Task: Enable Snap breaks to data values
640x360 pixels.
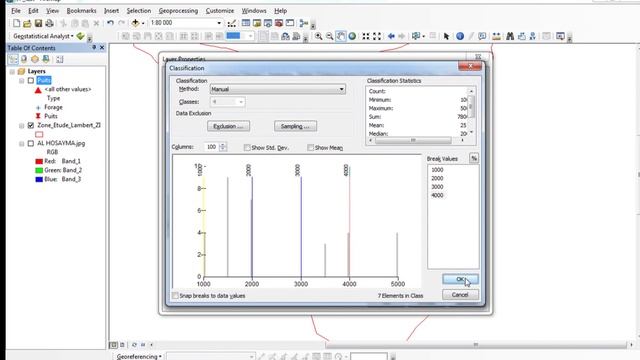Action: [x=176, y=296]
